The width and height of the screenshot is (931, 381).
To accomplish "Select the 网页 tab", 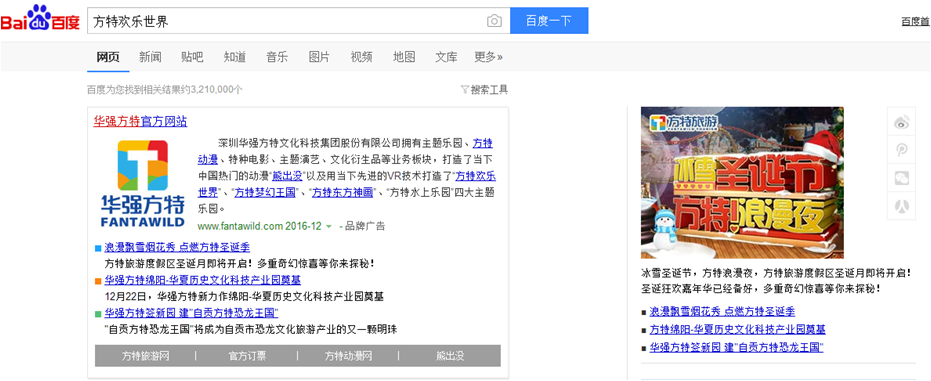I will (108, 57).
